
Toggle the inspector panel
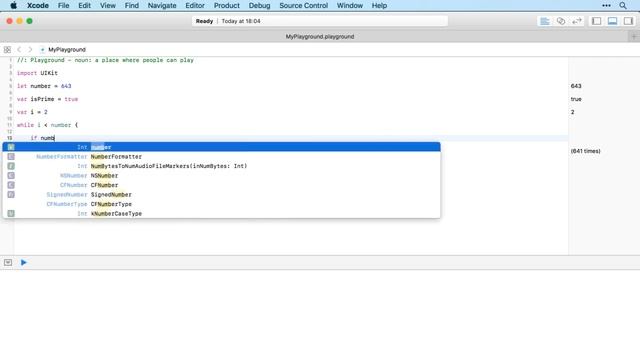628,21
